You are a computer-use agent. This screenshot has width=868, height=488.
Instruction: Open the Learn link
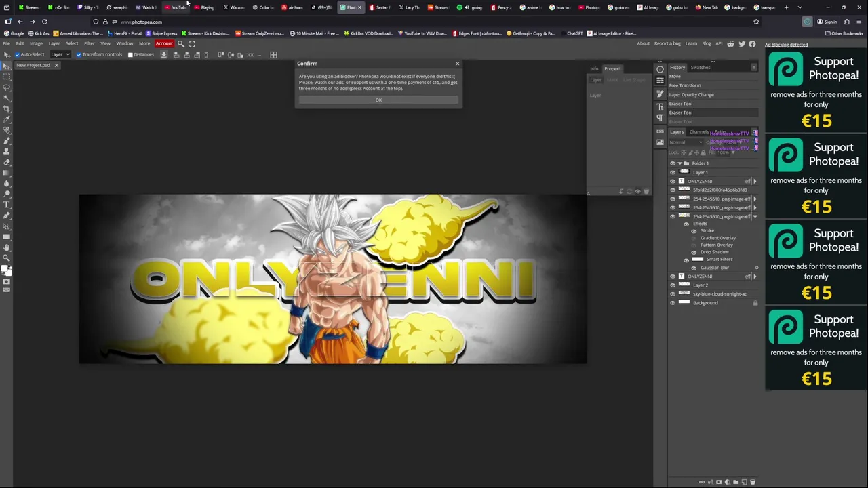click(691, 43)
